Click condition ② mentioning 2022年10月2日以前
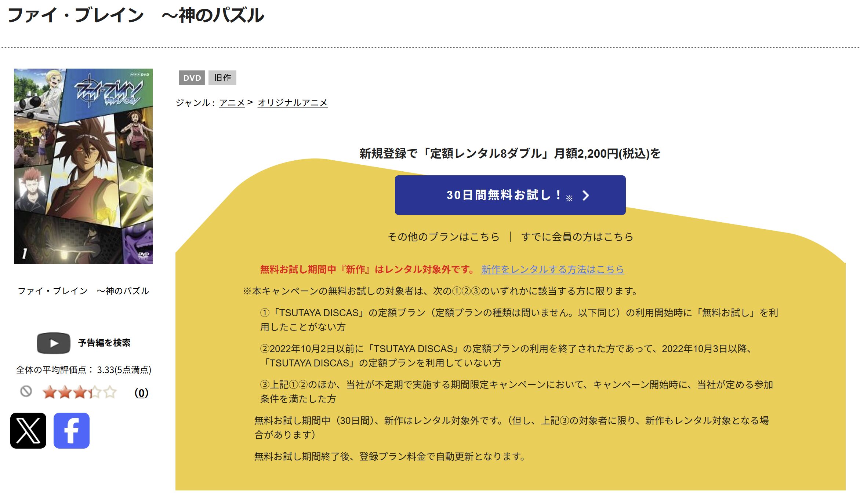This screenshot has width=860, height=504. (507, 356)
